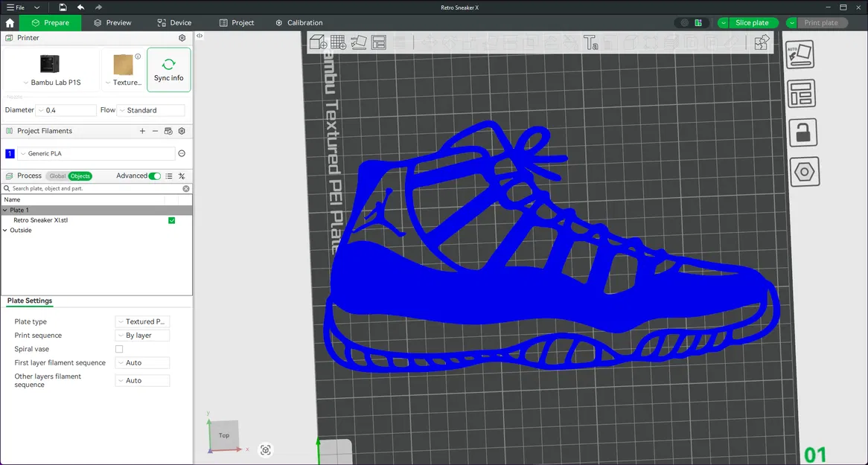Click the Slice plate button

click(x=752, y=23)
